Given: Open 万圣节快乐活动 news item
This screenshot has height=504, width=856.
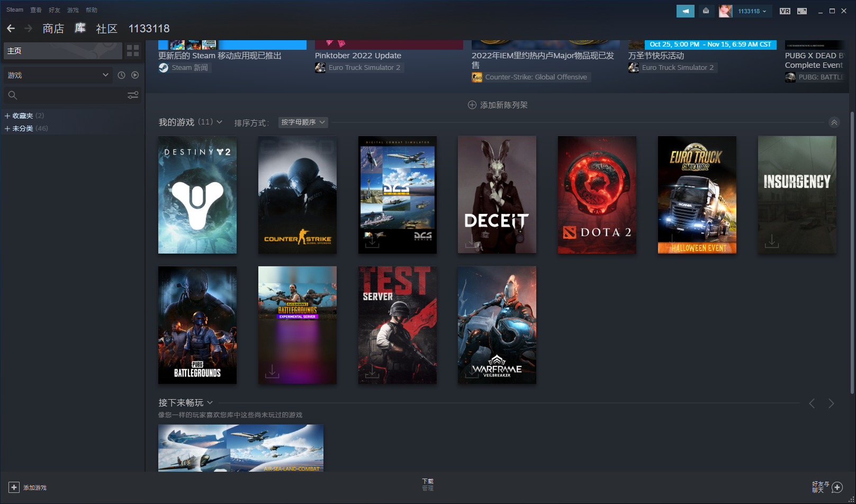Looking at the screenshot, I should (x=656, y=56).
